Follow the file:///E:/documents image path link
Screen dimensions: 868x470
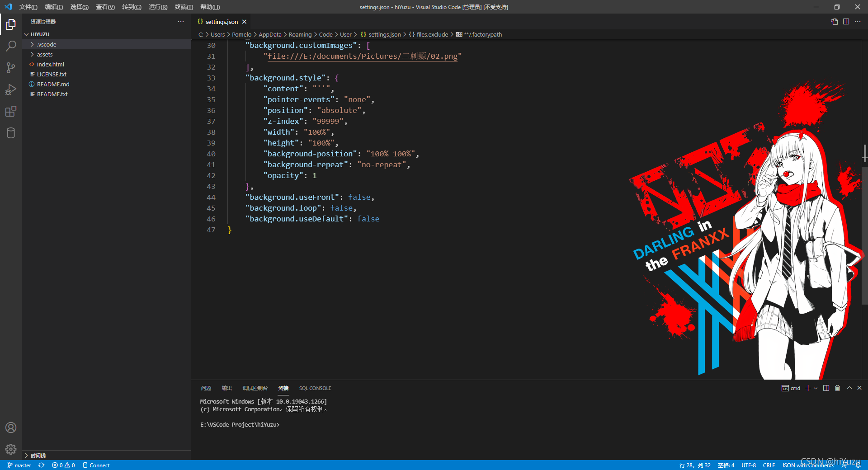(x=363, y=56)
